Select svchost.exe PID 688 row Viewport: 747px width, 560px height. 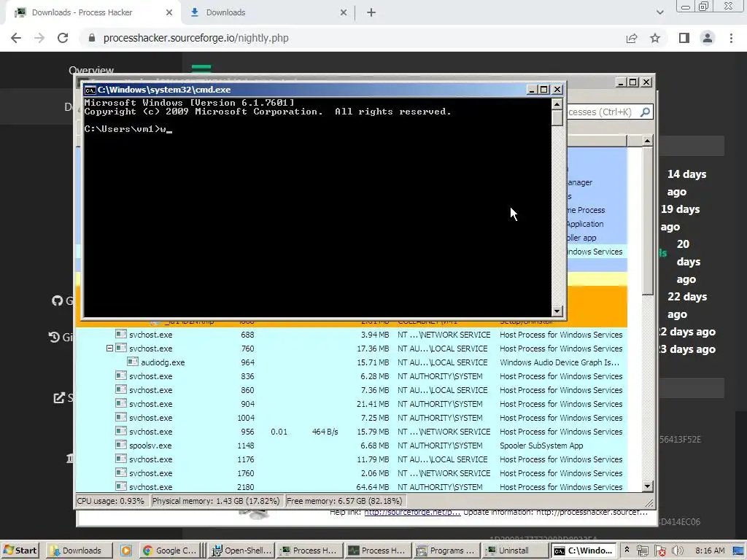pyautogui.click(x=351, y=335)
